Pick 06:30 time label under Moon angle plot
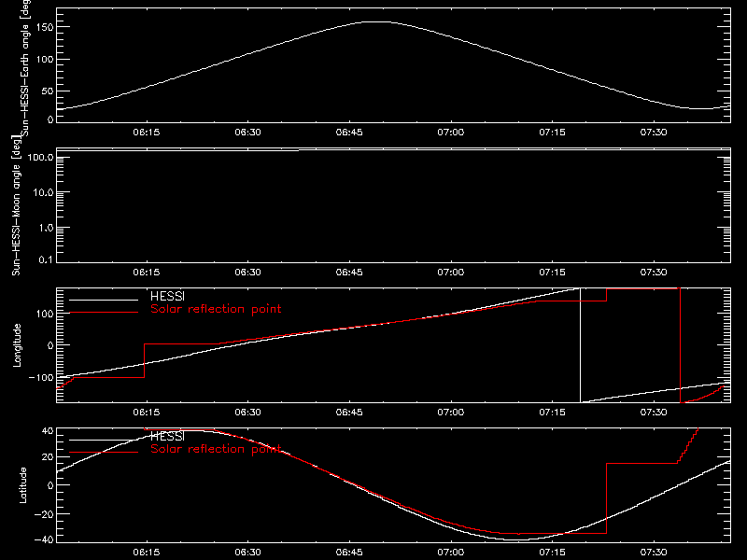Screen dimensions: 747x560 pos(247,273)
